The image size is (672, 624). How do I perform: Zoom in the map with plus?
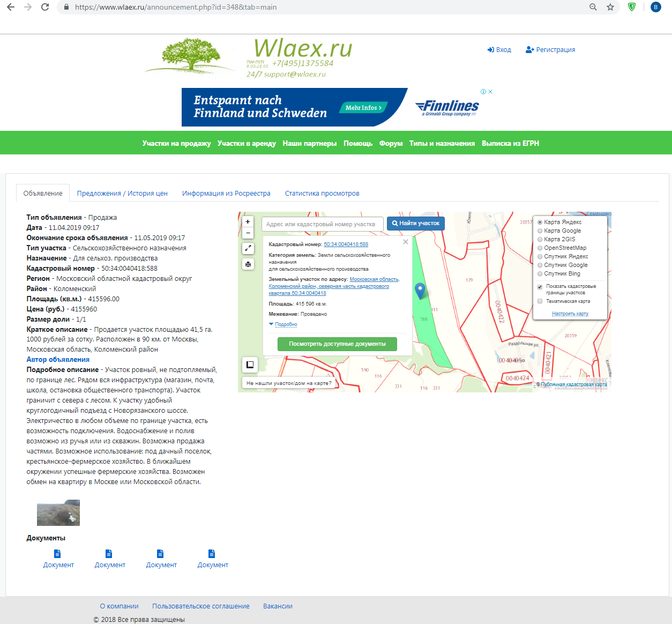[248, 221]
